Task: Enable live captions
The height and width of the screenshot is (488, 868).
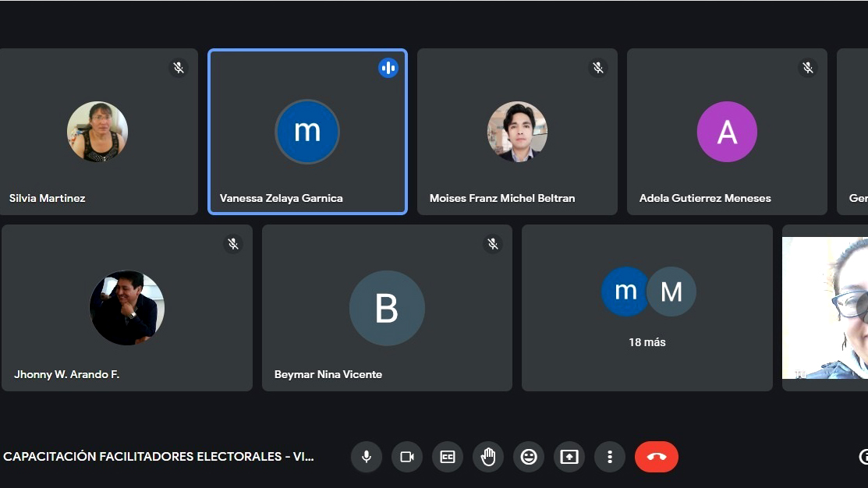Action: click(447, 457)
